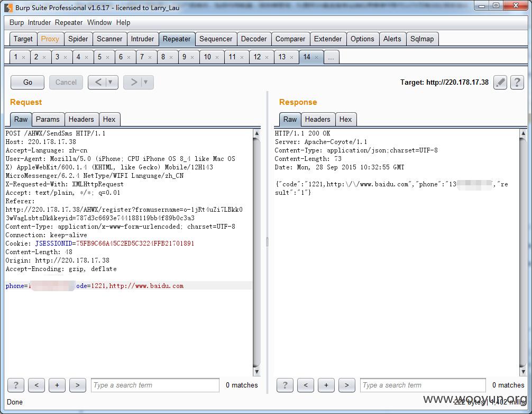Viewport: 532px width, 414px height.
Task: Click the back history arrow button
Action: pyautogui.click(x=98, y=82)
